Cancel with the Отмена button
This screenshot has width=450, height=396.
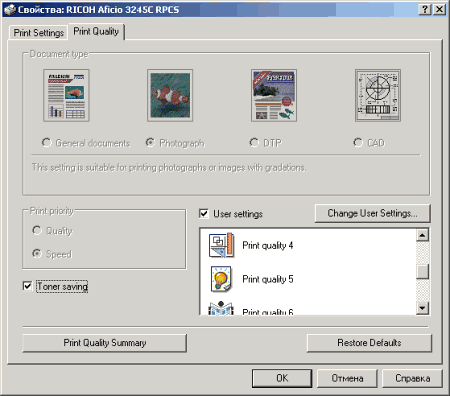click(347, 378)
